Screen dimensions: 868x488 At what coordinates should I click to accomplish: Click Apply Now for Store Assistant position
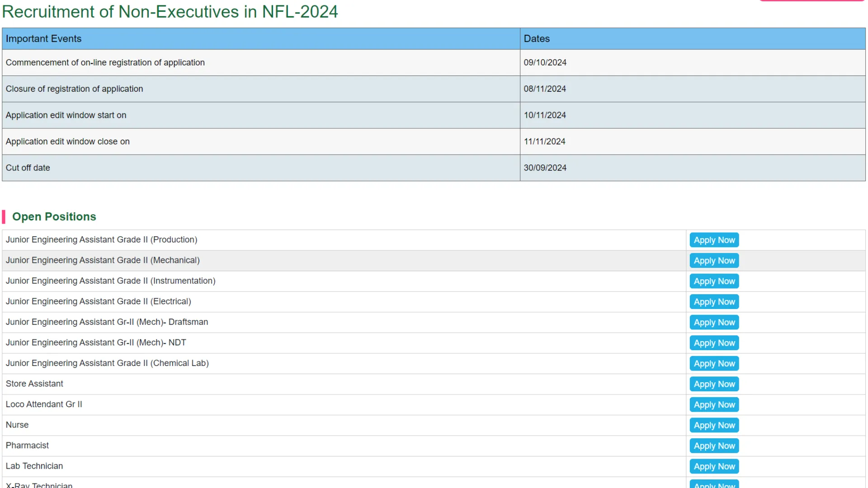[714, 384]
